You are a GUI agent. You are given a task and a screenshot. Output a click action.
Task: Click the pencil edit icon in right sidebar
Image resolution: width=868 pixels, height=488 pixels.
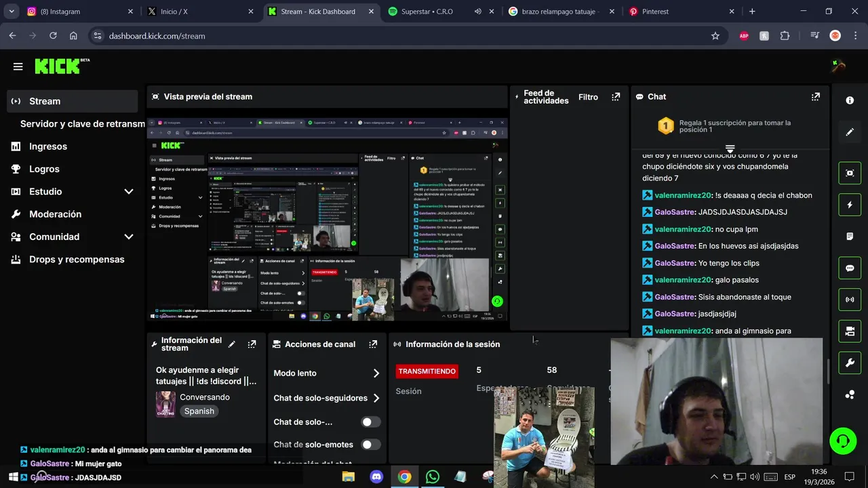tap(850, 132)
